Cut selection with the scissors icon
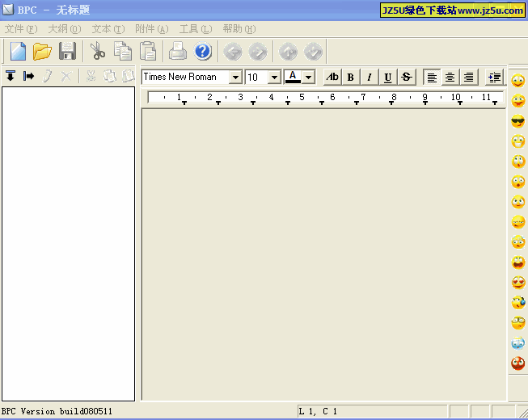The height and width of the screenshot is (420, 528). click(97, 51)
